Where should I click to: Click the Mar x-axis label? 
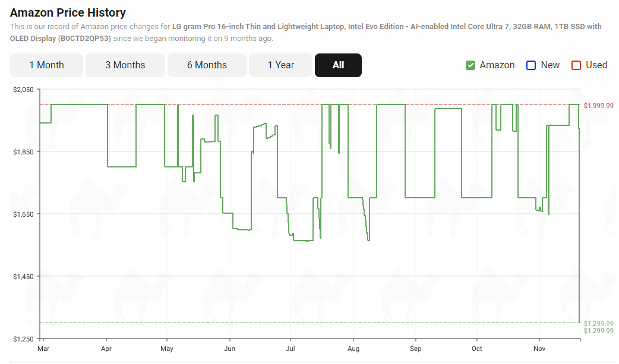tap(43, 349)
